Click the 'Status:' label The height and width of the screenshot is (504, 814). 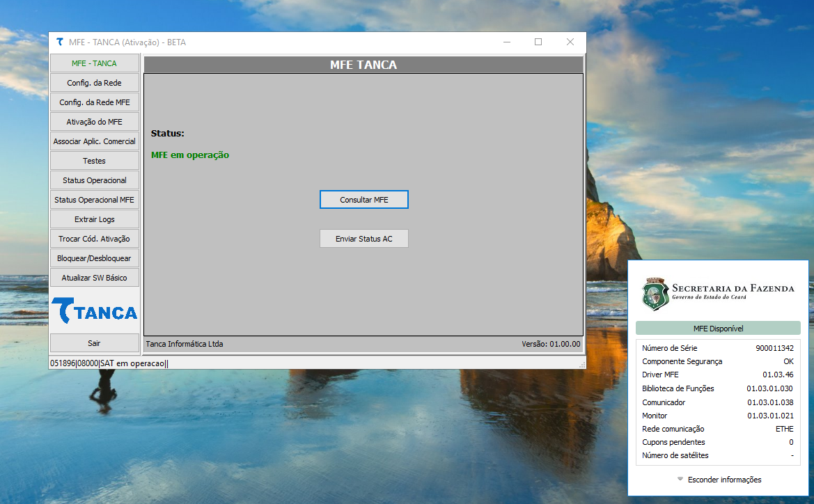pos(168,134)
